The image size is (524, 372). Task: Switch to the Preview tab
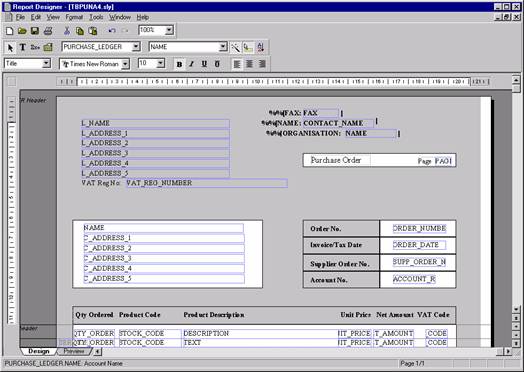coord(74,351)
